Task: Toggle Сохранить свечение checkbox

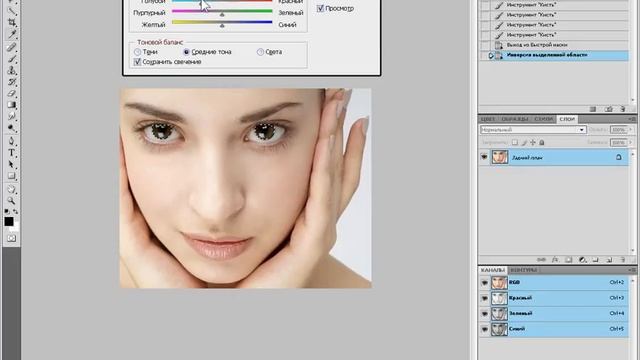Action: click(138, 62)
